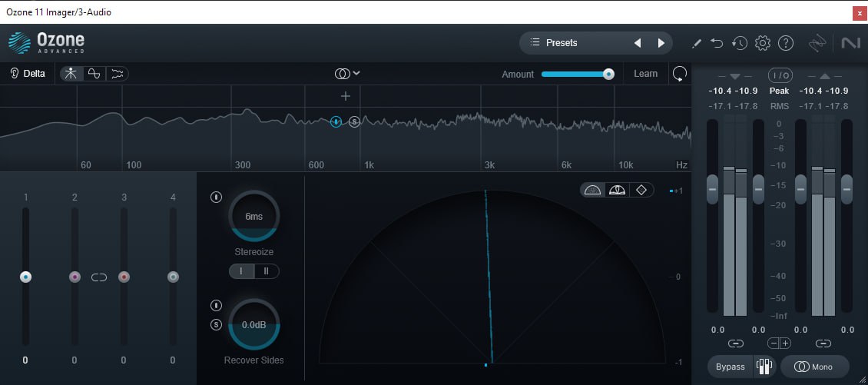Image resolution: width=868 pixels, height=385 pixels.
Task: Toggle Delta listening mode
Action: (x=27, y=74)
